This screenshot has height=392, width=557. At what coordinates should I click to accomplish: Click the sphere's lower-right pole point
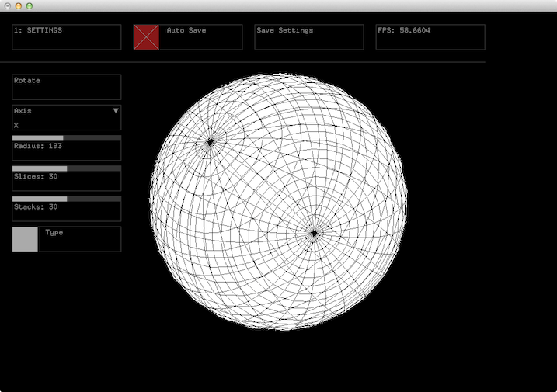point(314,233)
